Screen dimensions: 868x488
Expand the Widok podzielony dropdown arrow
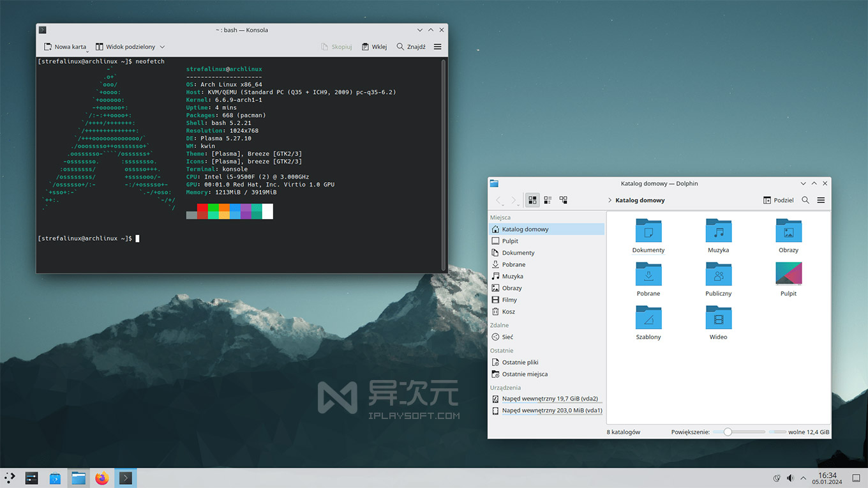coord(162,46)
